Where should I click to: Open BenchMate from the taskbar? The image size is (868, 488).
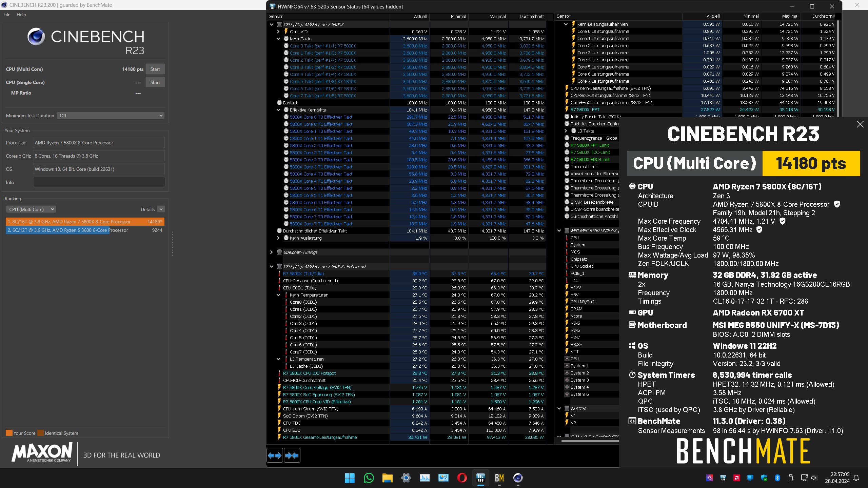499,478
